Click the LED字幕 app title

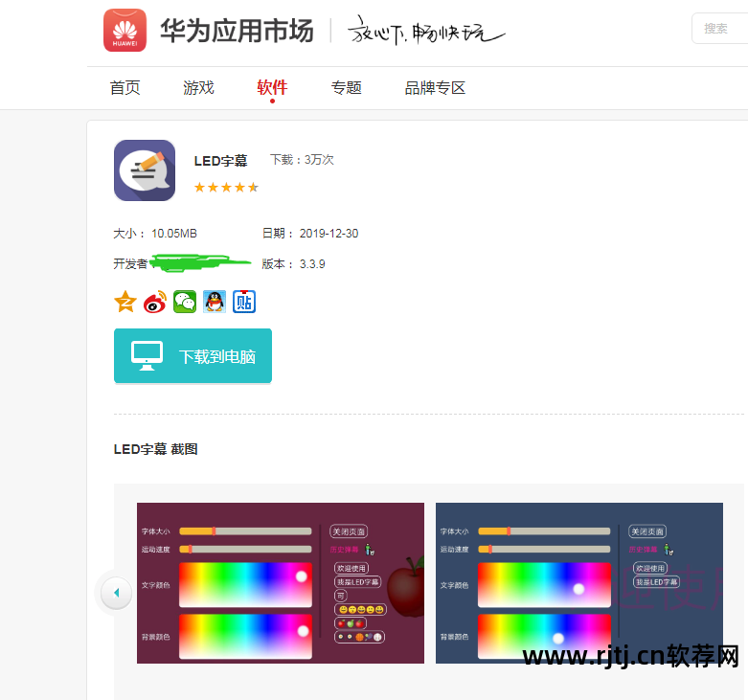click(x=220, y=161)
